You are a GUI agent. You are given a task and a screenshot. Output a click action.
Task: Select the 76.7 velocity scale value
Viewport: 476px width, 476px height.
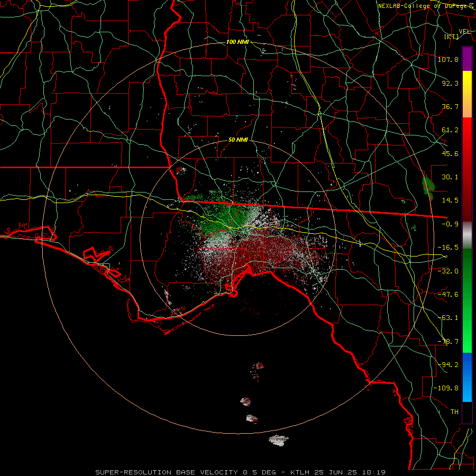click(450, 106)
